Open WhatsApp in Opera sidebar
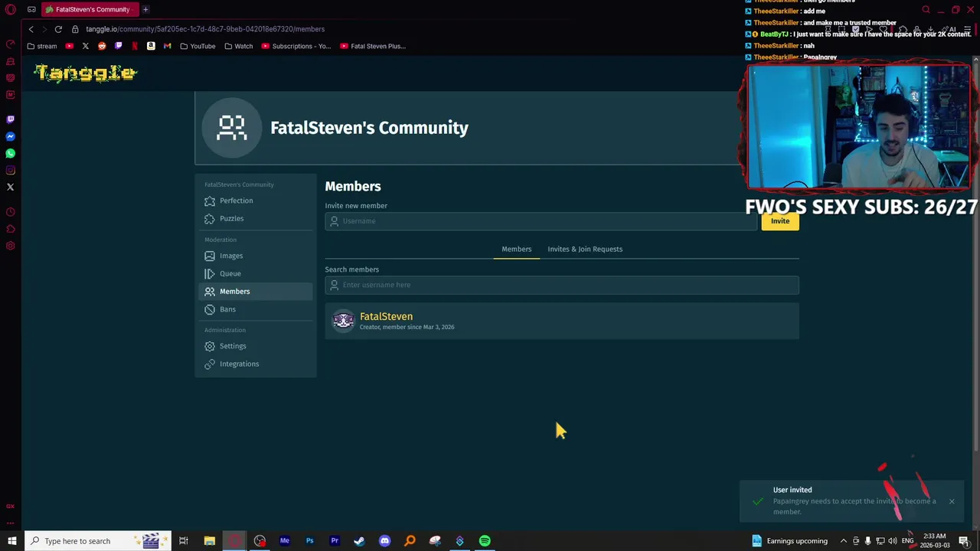Screen dimensions: 980x551 (x=10, y=153)
